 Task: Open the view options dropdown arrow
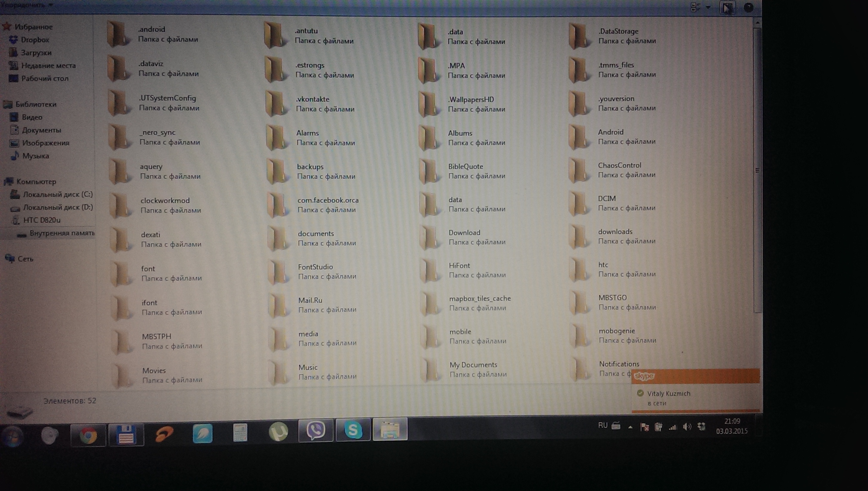coord(708,7)
